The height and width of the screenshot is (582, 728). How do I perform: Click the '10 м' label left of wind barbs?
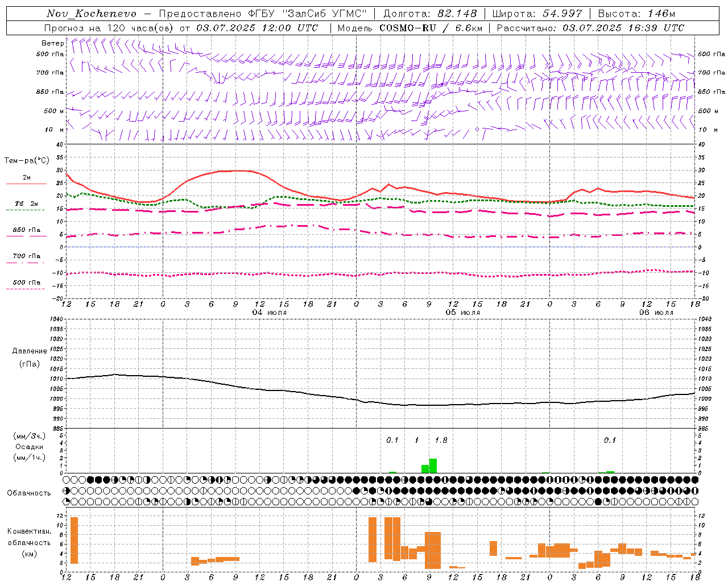(55, 130)
